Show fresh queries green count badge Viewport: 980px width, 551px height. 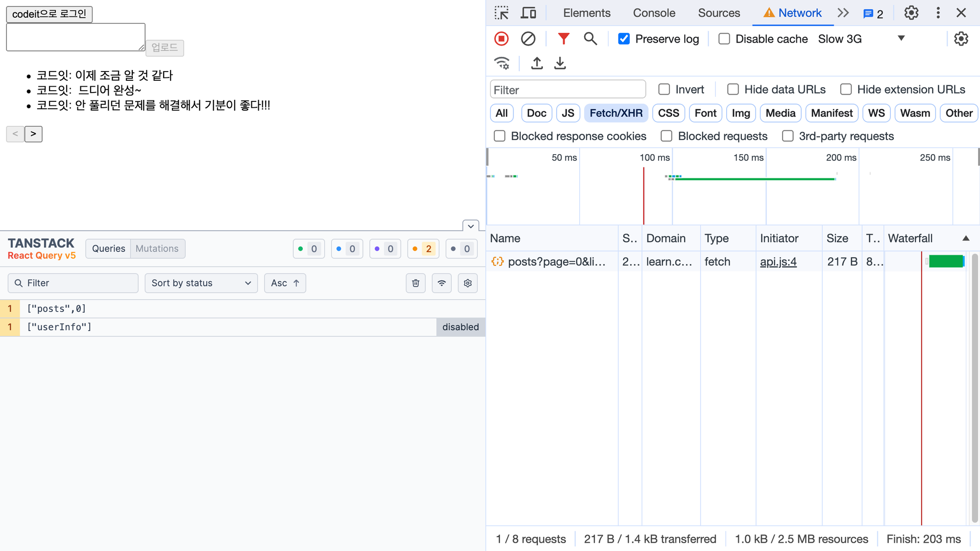point(309,249)
